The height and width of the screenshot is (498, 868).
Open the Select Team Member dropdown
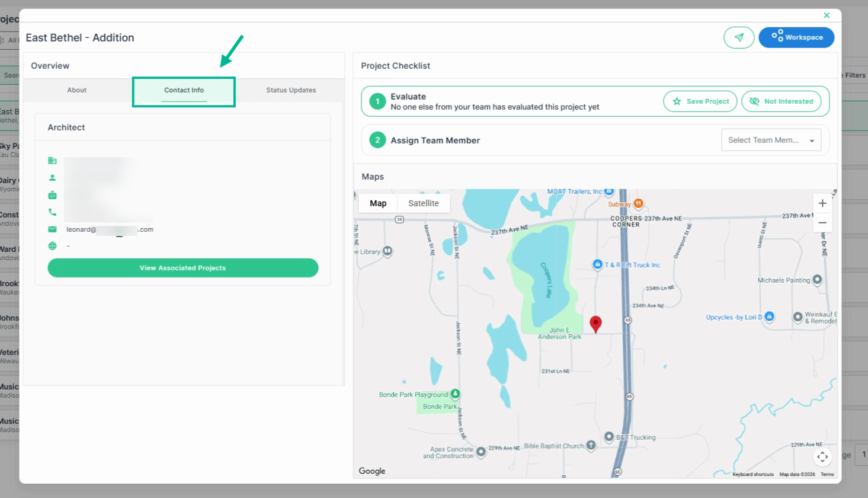771,140
